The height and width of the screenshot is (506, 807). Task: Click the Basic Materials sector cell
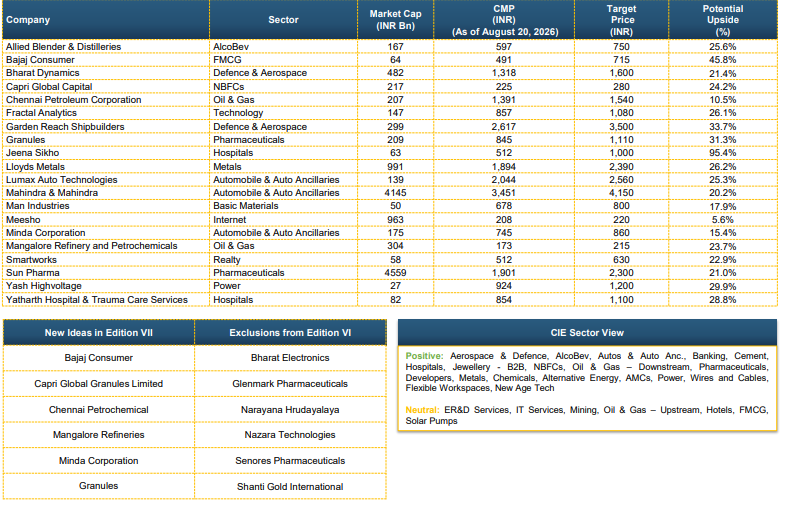click(x=245, y=206)
